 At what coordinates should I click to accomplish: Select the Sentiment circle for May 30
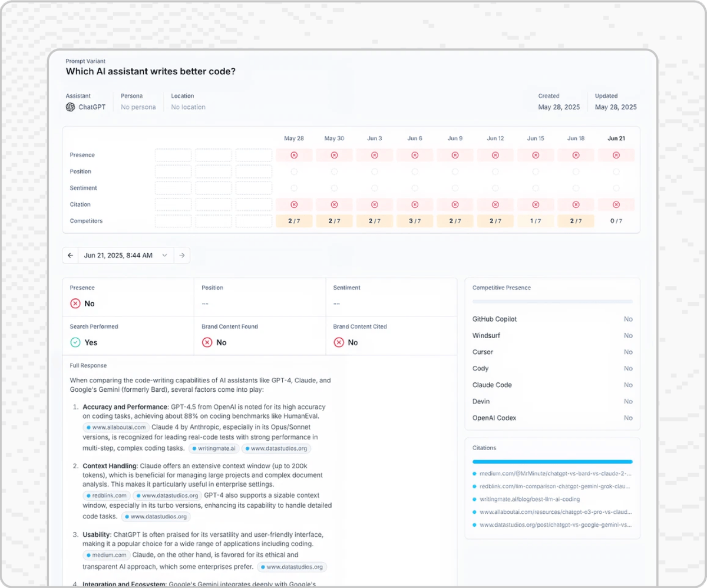pyautogui.click(x=334, y=188)
